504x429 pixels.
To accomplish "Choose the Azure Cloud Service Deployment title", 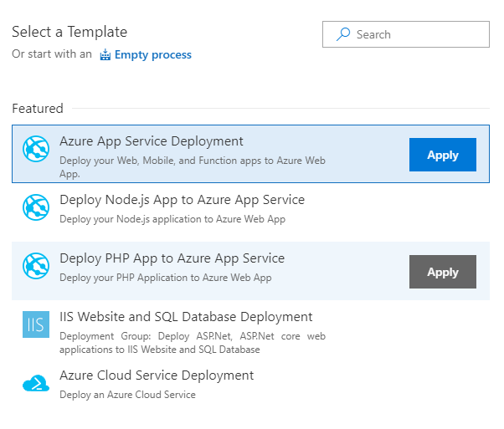I will pos(157,375).
